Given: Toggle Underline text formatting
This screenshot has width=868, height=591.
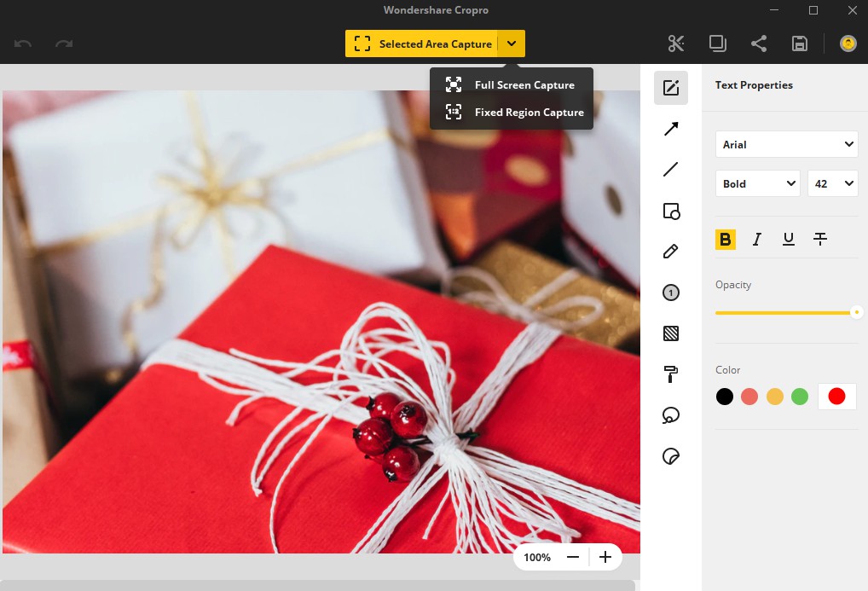Looking at the screenshot, I should click(x=789, y=240).
